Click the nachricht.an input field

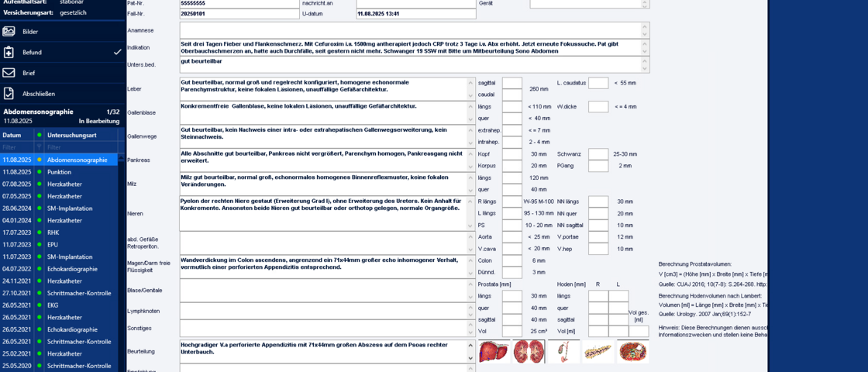[x=415, y=3]
